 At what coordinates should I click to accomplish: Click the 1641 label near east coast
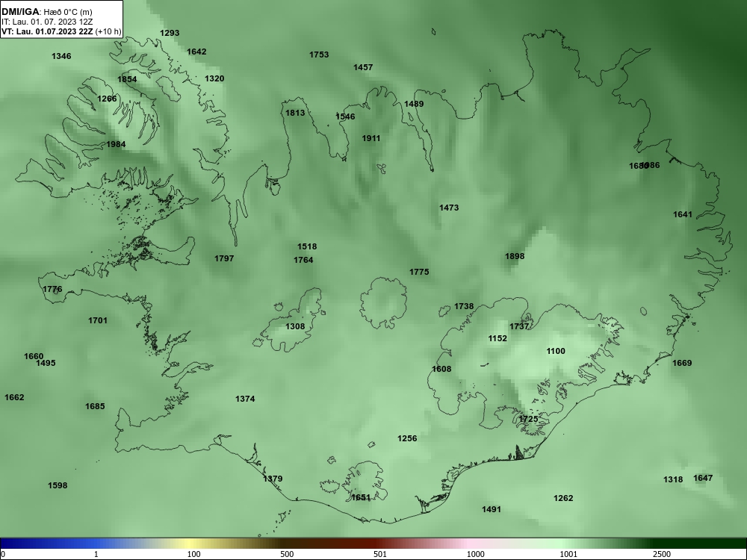(683, 214)
